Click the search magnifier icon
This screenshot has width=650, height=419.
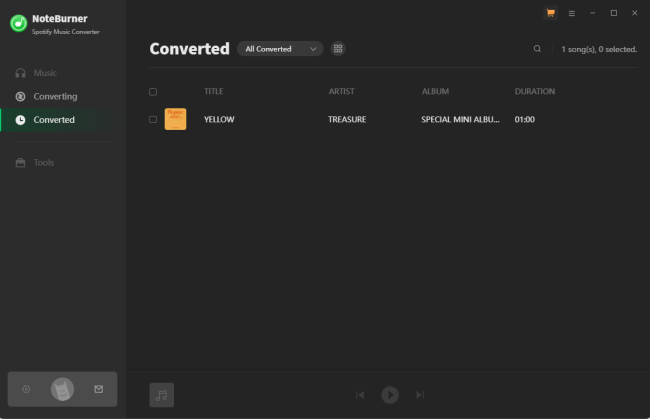coord(537,49)
